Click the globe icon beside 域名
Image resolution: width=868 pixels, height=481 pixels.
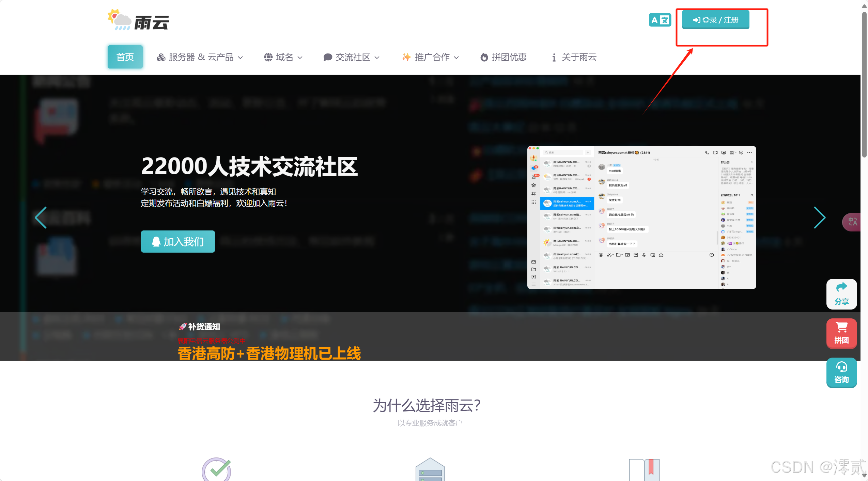(268, 57)
